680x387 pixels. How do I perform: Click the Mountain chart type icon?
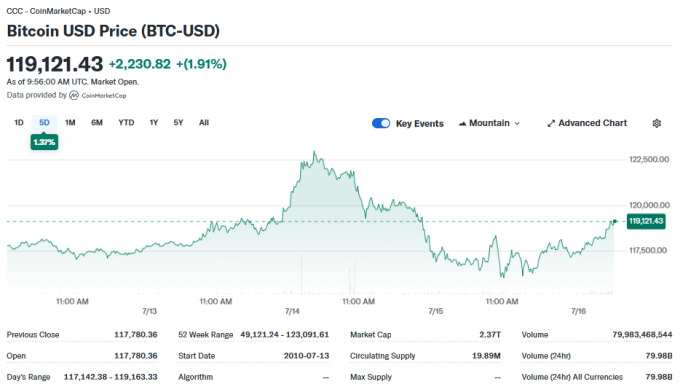(462, 124)
